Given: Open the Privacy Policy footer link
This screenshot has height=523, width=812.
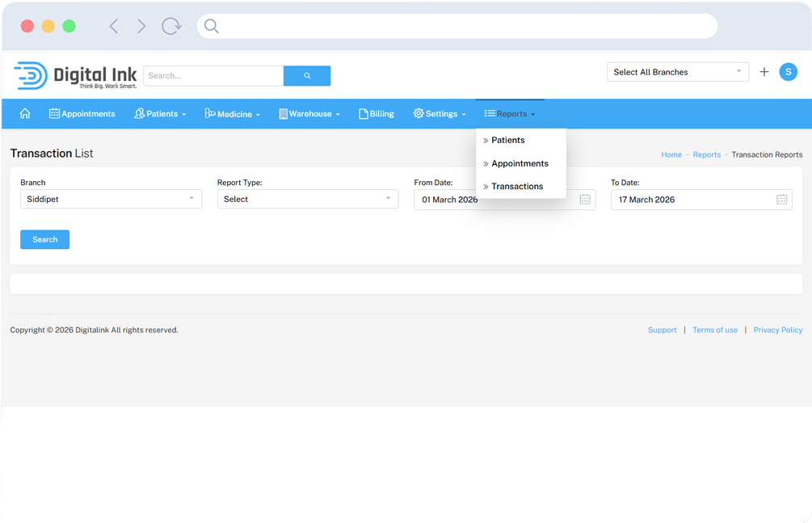Looking at the screenshot, I should tap(777, 330).
